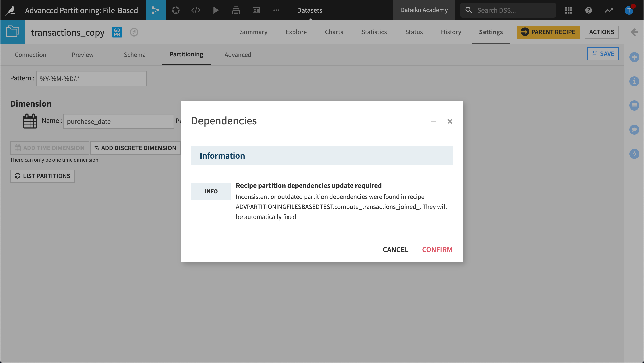The width and height of the screenshot is (644, 363).
Task: Open the discussions chat icon in right sidebar
Action: pyautogui.click(x=635, y=130)
